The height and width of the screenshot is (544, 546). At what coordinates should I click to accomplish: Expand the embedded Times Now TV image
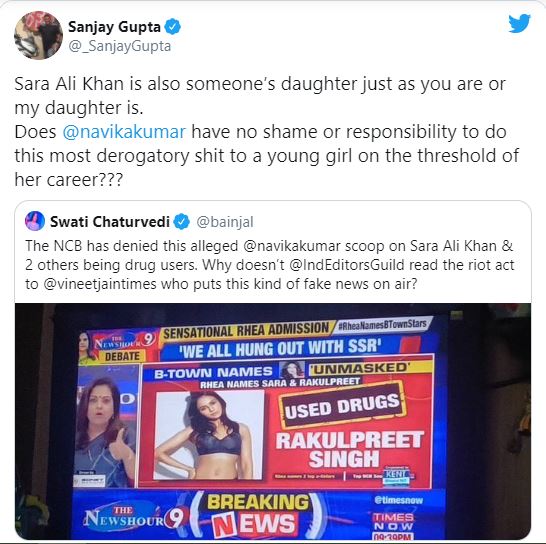point(273,421)
